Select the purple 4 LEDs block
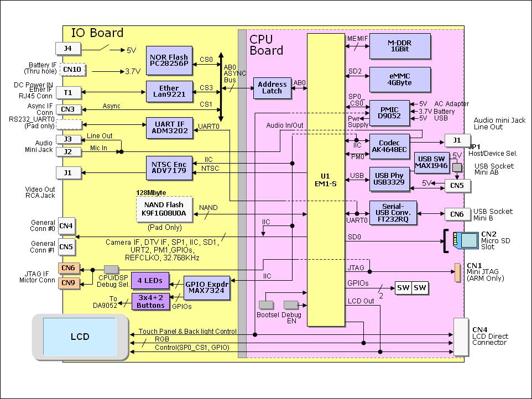 (x=150, y=280)
